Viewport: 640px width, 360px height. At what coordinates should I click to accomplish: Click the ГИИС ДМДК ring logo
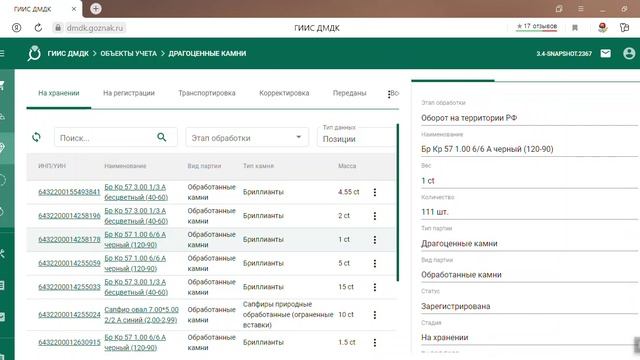point(34,53)
